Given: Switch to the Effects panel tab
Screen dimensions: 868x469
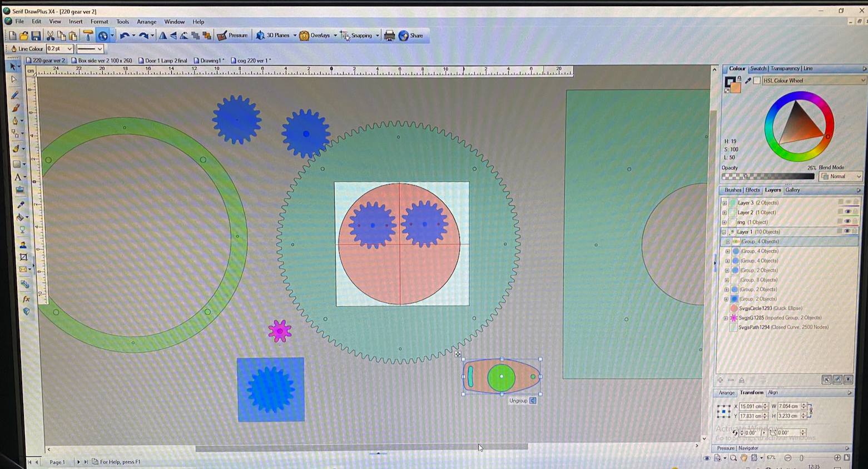Looking at the screenshot, I should (752, 189).
